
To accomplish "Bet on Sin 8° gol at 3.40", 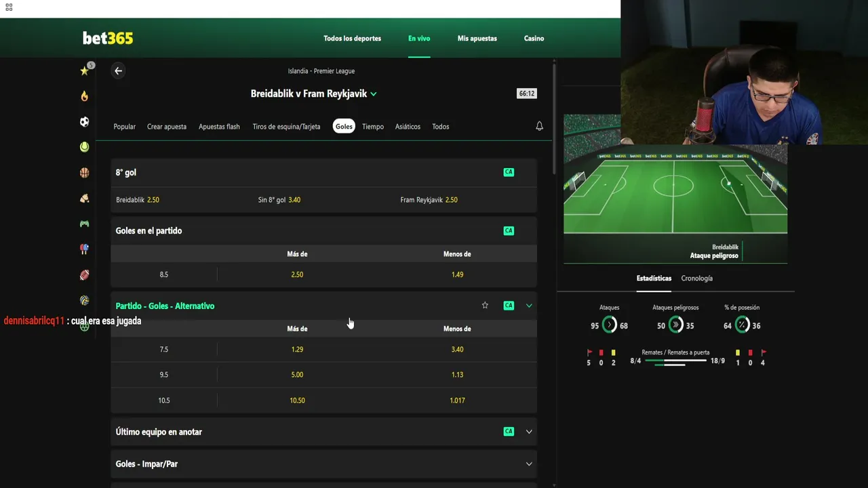I will [x=279, y=200].
